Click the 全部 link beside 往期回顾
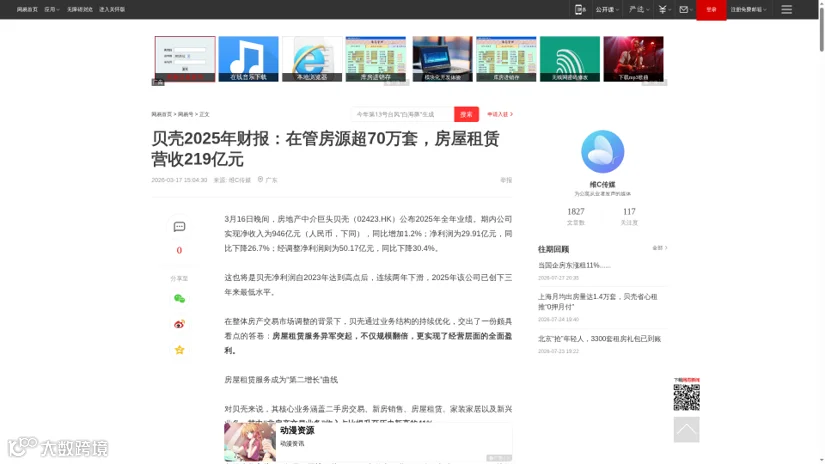This screenshot has height=464, width=825. point(660,248)
